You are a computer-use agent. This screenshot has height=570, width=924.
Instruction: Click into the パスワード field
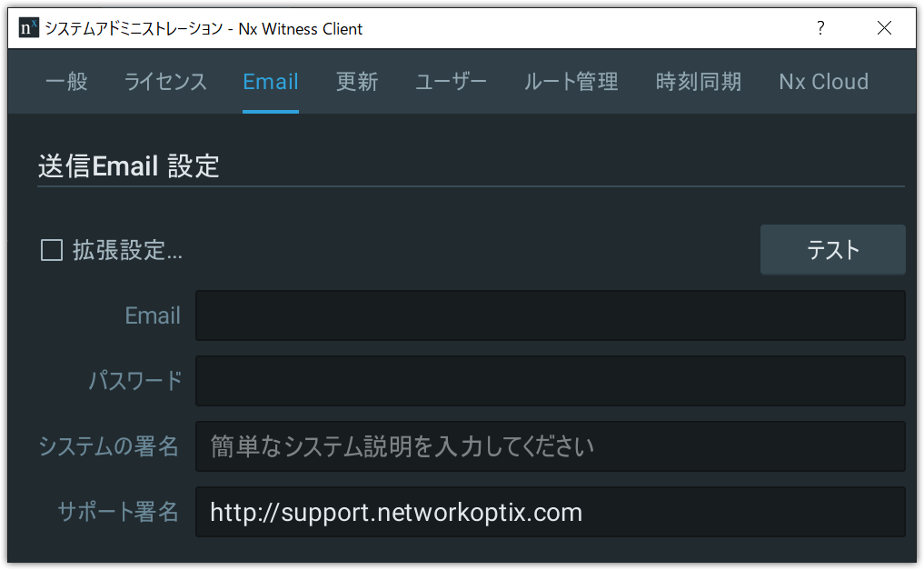(551, 381)
